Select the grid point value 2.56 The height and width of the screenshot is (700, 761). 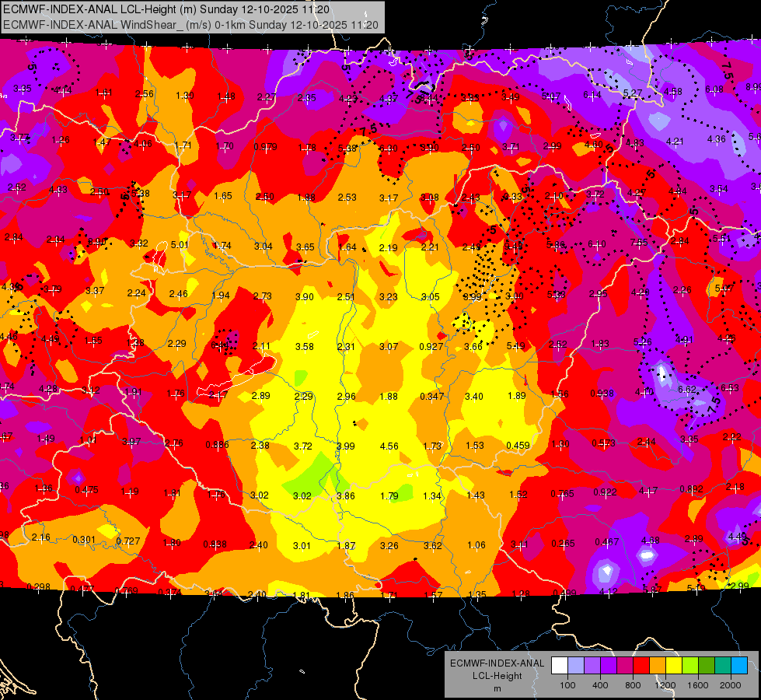click(144, 94)
